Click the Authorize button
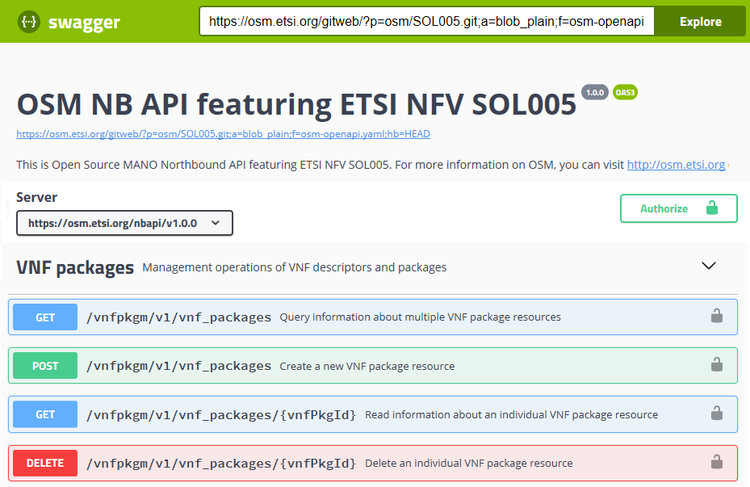The height and width of the screenshot is (487, 750). click(678, 208)
